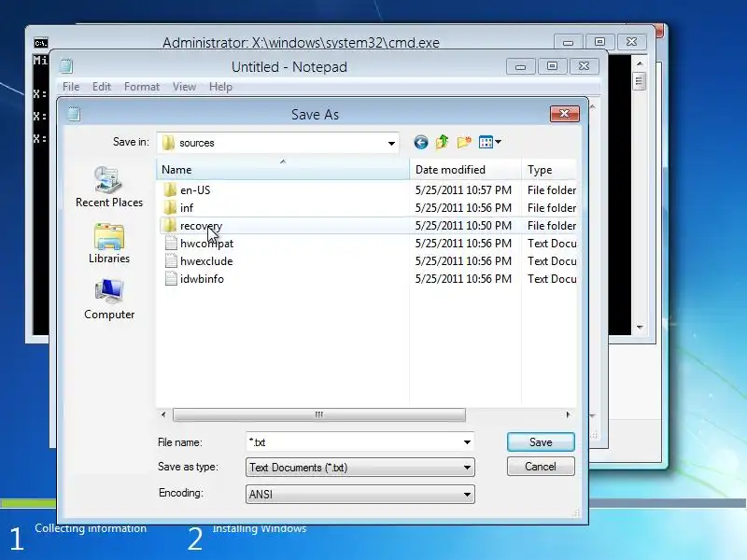Screen dimensions: 747x560
Task: Select the en-US folder name
Action: pyautogui.click(x=195, y=190)
